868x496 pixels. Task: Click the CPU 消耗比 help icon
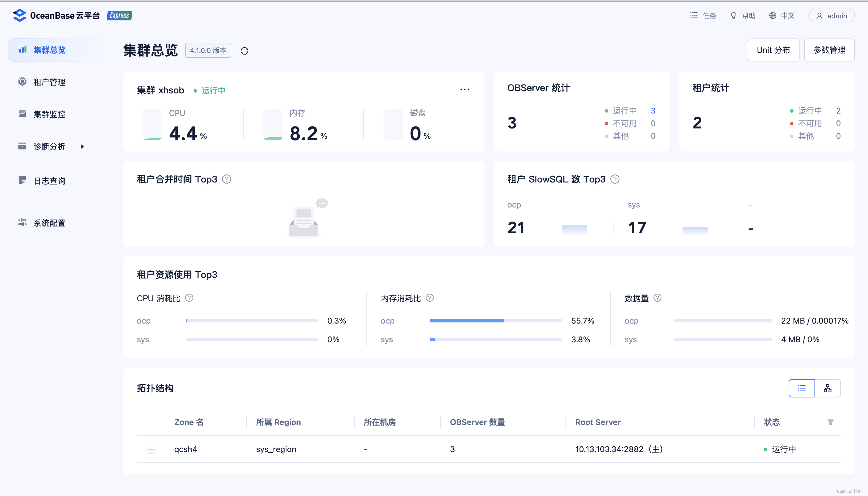pyautogui.click(x=189, y=298)
